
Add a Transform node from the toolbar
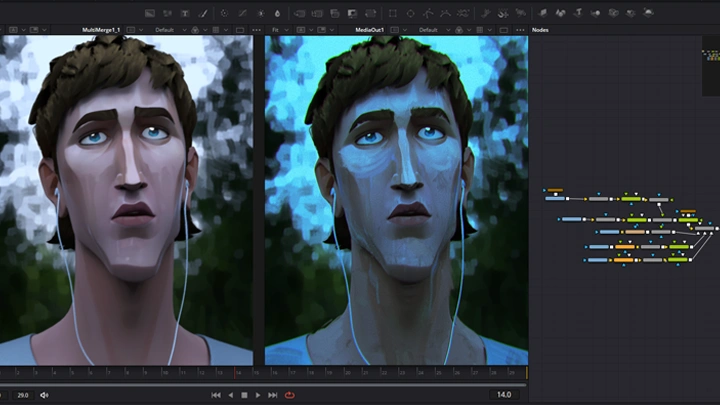pos(371,13)
